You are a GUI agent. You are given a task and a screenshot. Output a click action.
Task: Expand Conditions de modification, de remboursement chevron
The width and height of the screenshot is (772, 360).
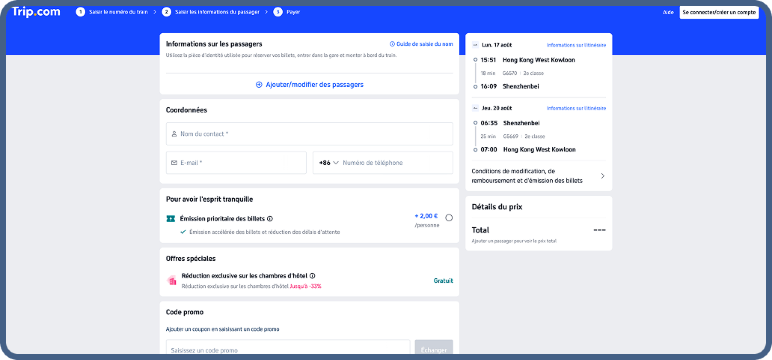click(603, 176)
